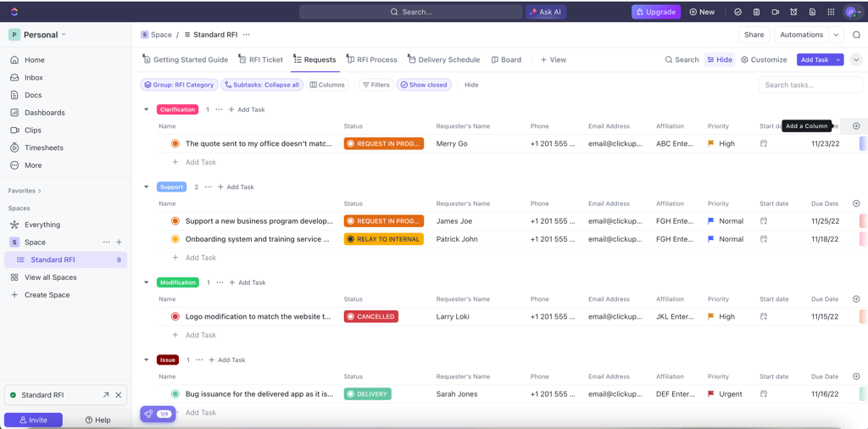Set start date on Merry Go's task

[x=764, y=144]
